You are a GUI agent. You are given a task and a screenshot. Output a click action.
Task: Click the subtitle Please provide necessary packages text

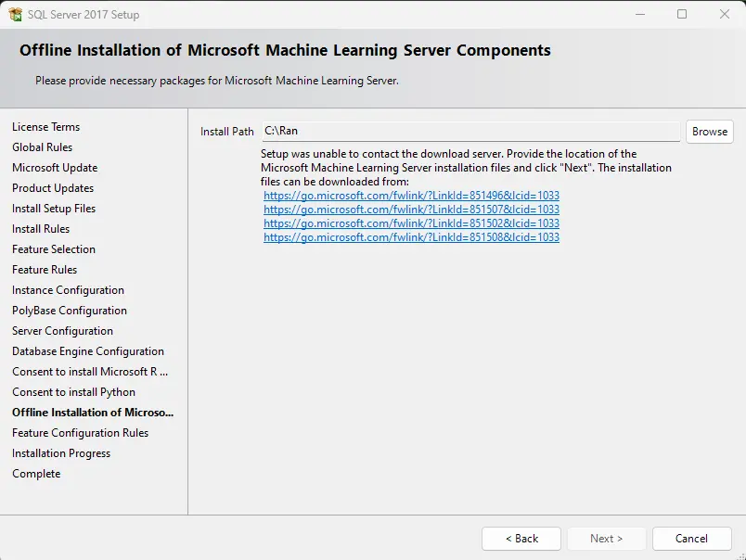217,81
